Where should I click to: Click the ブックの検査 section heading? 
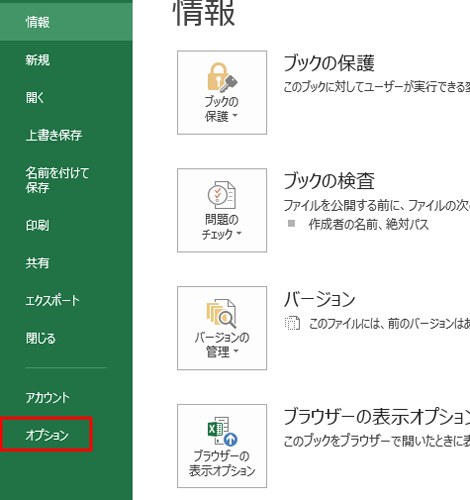coord(329,181)
